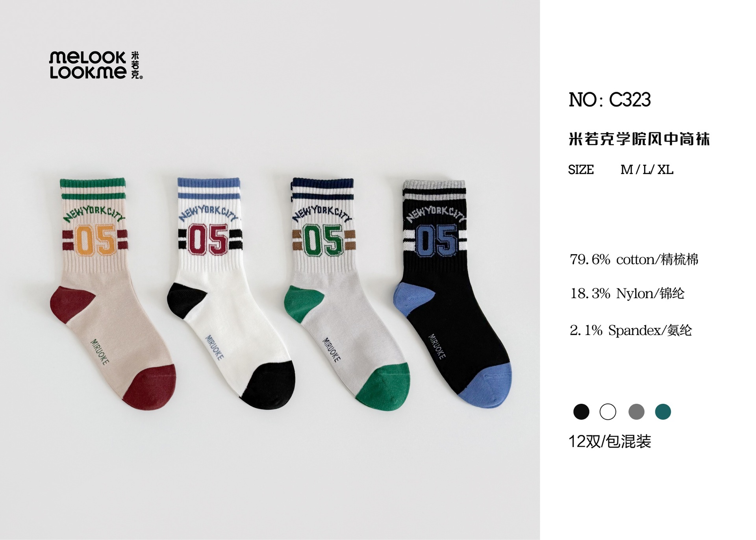Click the yellow 05 number on beige sock
The height and width of the screenshot is (540, 756).
96,240
